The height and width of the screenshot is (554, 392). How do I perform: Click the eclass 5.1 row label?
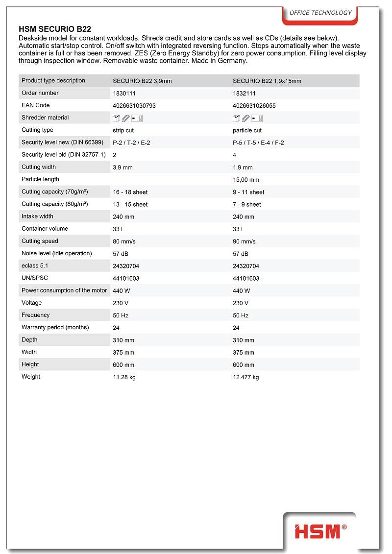click(x=35, y=265)
